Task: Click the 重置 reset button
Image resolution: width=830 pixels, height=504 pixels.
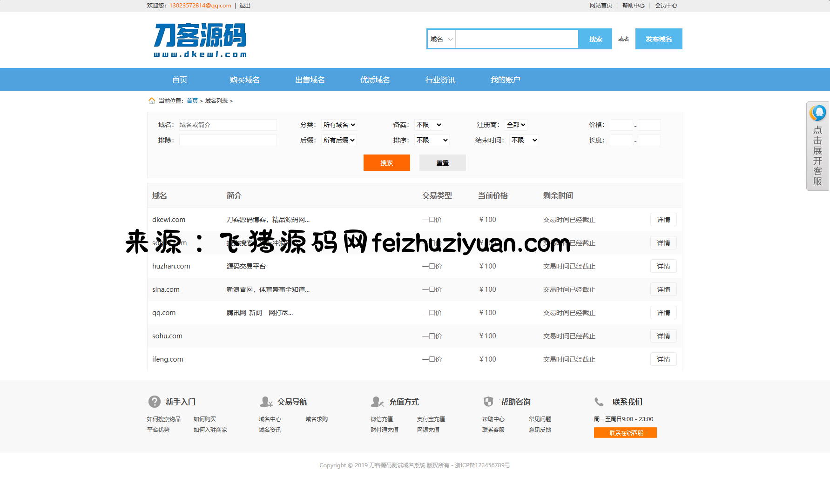Action: [x=442, y=163]
